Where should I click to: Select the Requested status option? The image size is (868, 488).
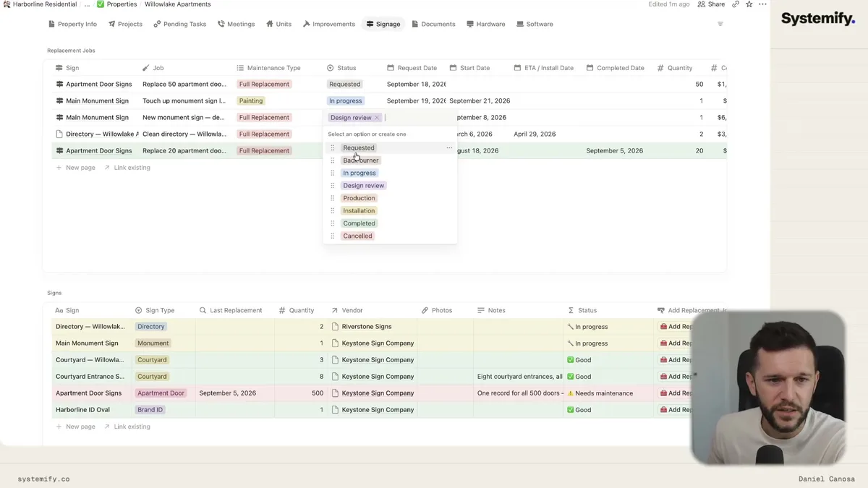[x=359, y=147]
